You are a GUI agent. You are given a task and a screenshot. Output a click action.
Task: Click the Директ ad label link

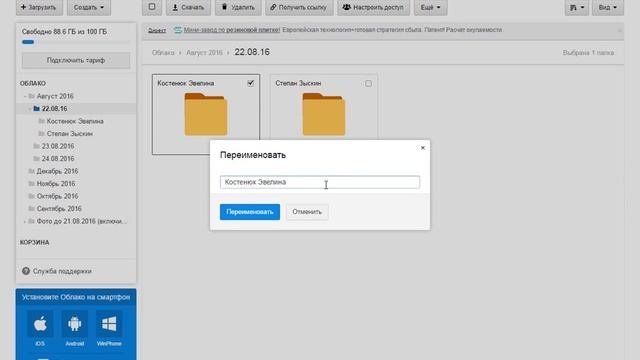[x=157, y=30]
